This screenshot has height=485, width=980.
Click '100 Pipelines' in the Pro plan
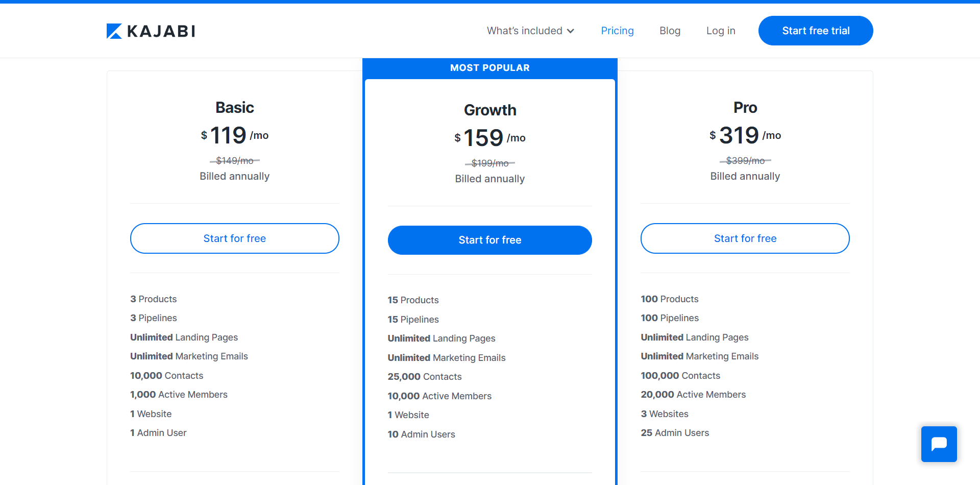[670, 318]
